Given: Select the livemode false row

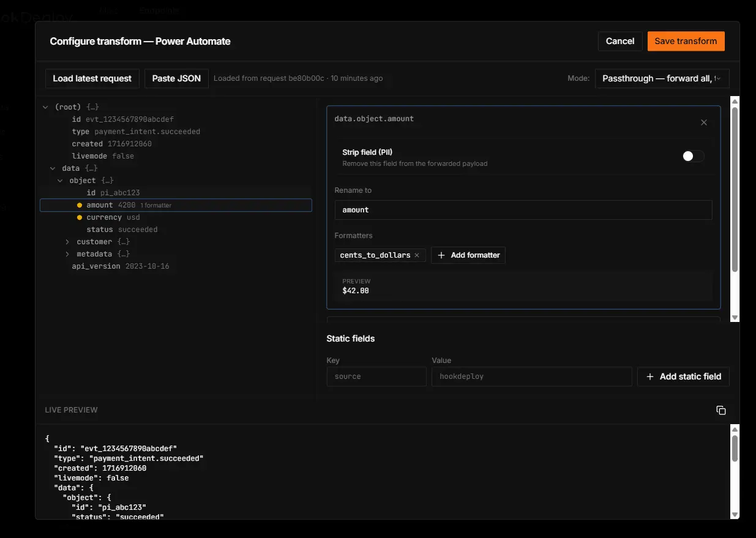Looking at the screenshot, I should pos(176,156).
